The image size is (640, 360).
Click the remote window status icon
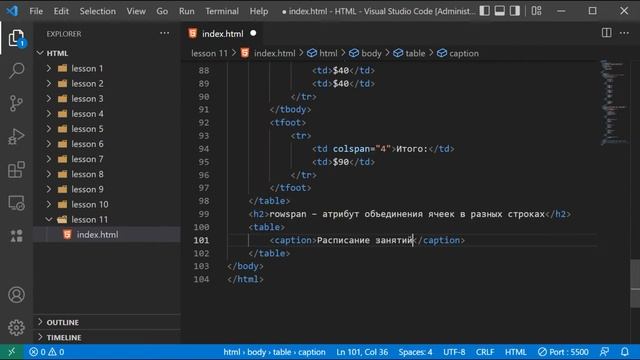[11, 352]
